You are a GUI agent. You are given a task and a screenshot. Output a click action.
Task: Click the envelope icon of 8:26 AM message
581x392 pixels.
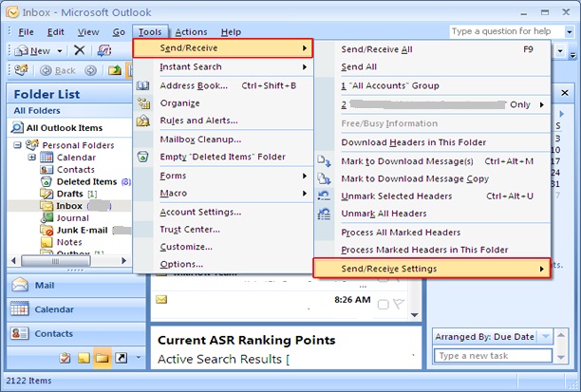coord(161,299)
